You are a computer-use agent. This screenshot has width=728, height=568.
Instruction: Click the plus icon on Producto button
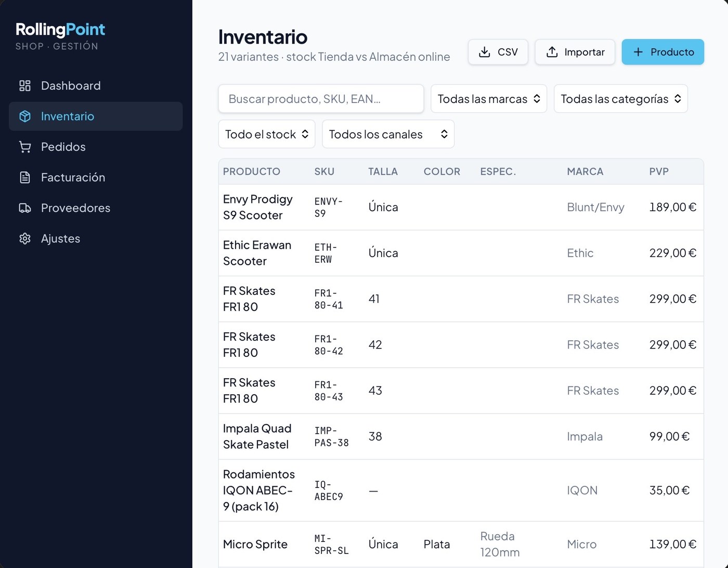coord(638,52)
